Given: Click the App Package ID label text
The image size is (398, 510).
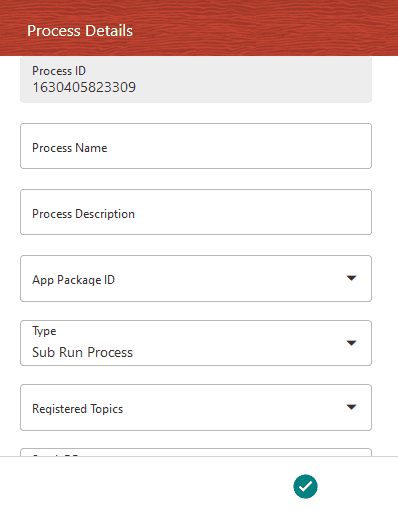Looking at the screenshot, I should 73,280.
